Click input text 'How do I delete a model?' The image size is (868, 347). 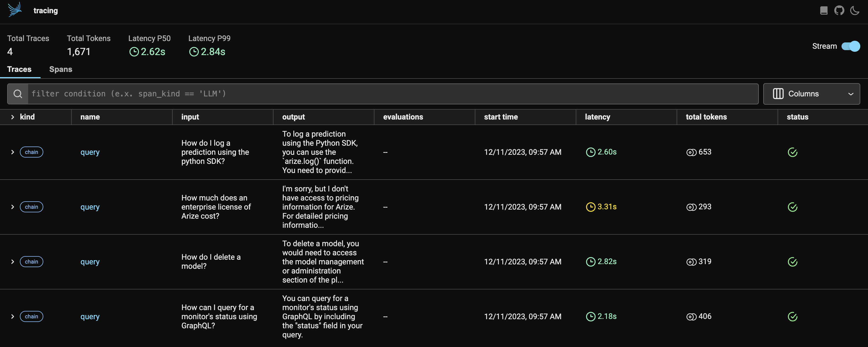click(x=211, y=262)
